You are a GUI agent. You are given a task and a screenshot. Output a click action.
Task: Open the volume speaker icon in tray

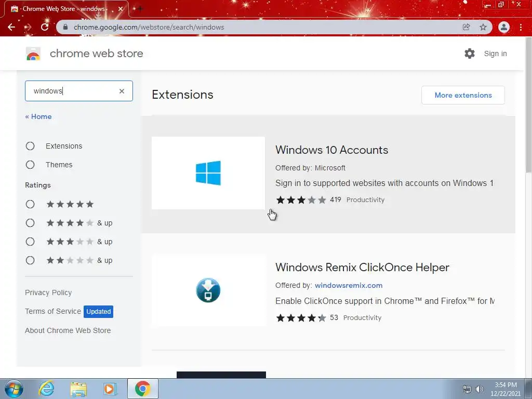point(479,389)
